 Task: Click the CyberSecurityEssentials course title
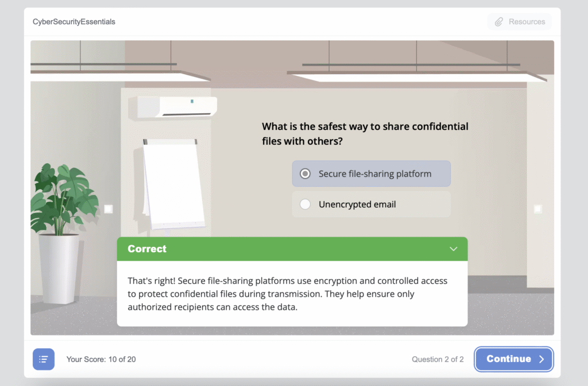click(74, 22)
